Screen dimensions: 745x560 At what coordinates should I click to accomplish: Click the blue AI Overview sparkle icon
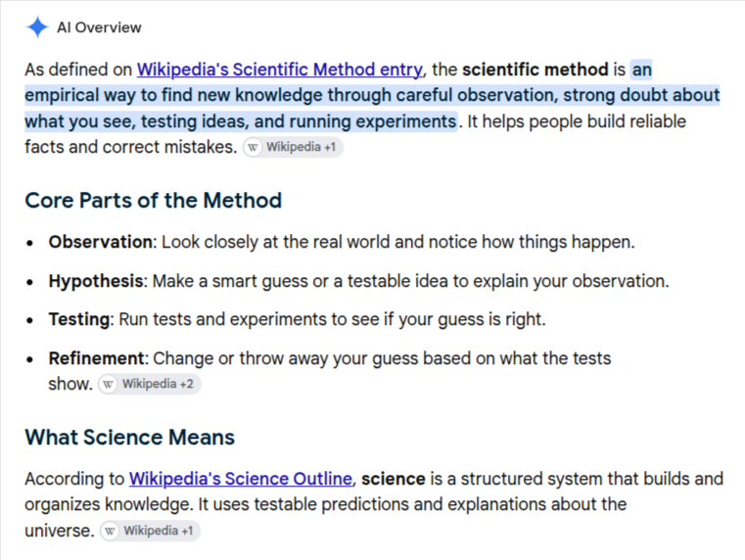37,26
